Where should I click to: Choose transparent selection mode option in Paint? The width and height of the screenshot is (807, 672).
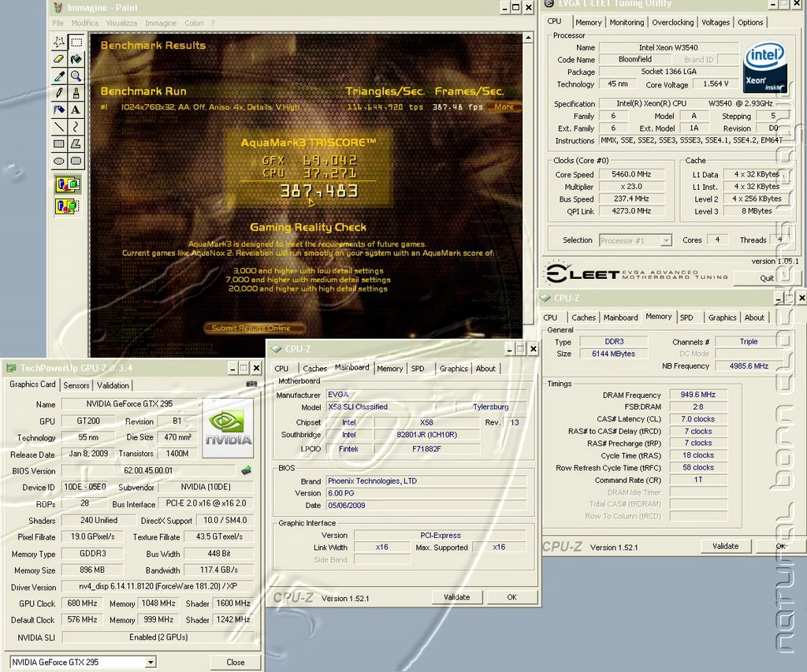[x=68, y=206]
